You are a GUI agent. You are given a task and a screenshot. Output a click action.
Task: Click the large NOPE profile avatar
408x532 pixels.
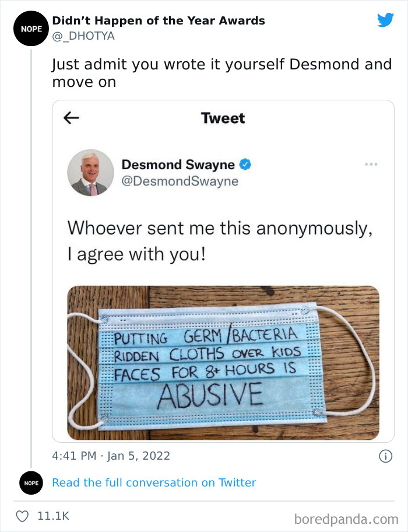pos(30,28)
